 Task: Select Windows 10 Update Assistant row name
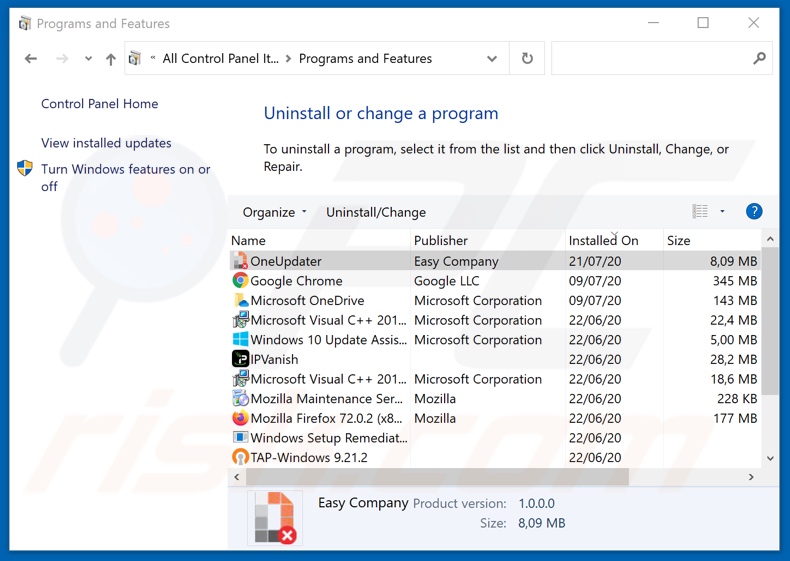(328, 340)
